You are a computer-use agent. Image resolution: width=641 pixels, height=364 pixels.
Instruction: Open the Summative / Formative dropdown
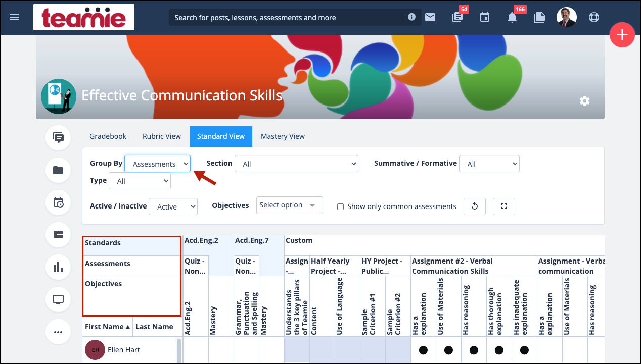pos(489,164)
